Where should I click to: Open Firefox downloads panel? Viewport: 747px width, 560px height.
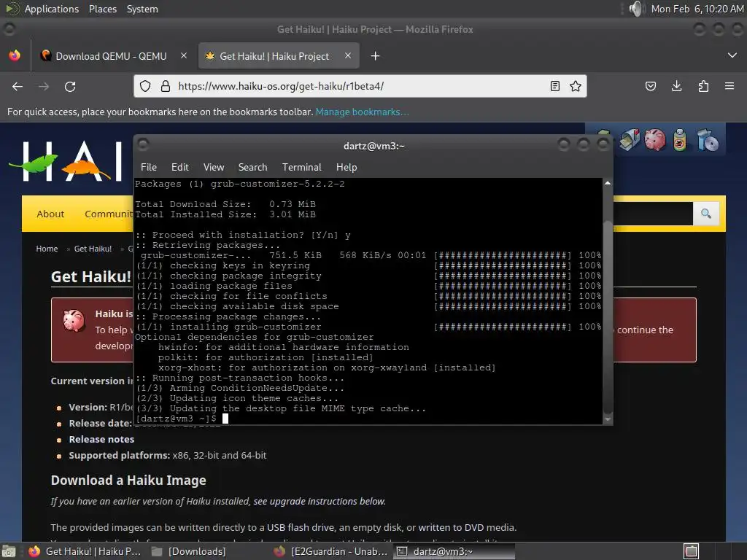676,86
